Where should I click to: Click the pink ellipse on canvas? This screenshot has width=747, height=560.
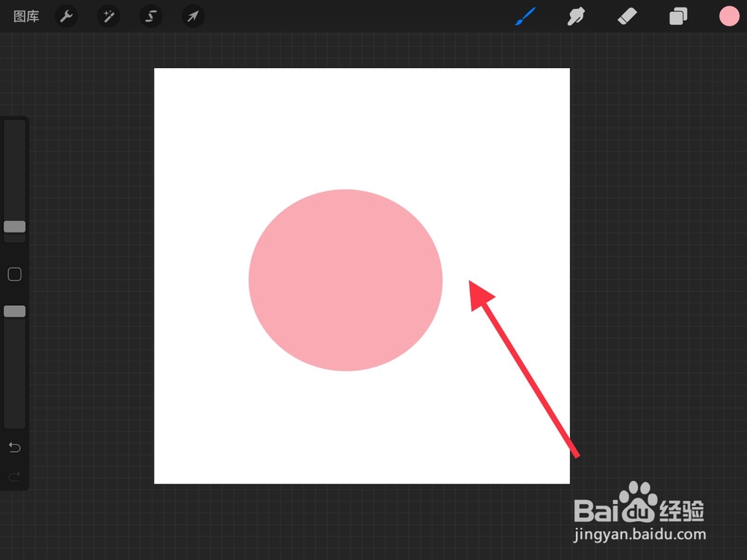click(x=345, y=280)
